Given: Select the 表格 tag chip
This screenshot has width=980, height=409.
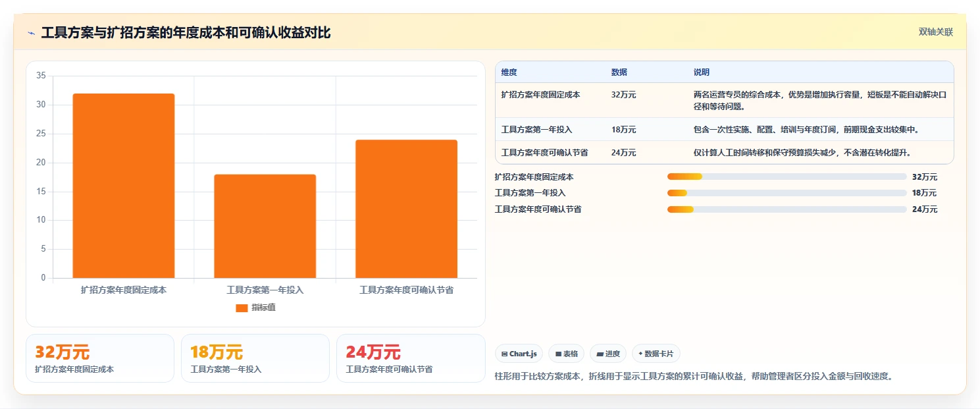Looking at the screenshot, I should pyautogui.click(x=566, y=354).
